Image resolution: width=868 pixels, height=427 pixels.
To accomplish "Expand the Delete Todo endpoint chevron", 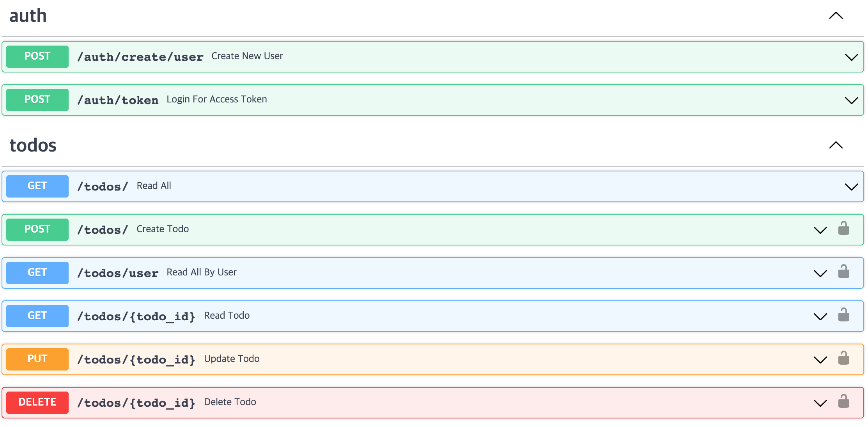I will (x=820, y=403).
